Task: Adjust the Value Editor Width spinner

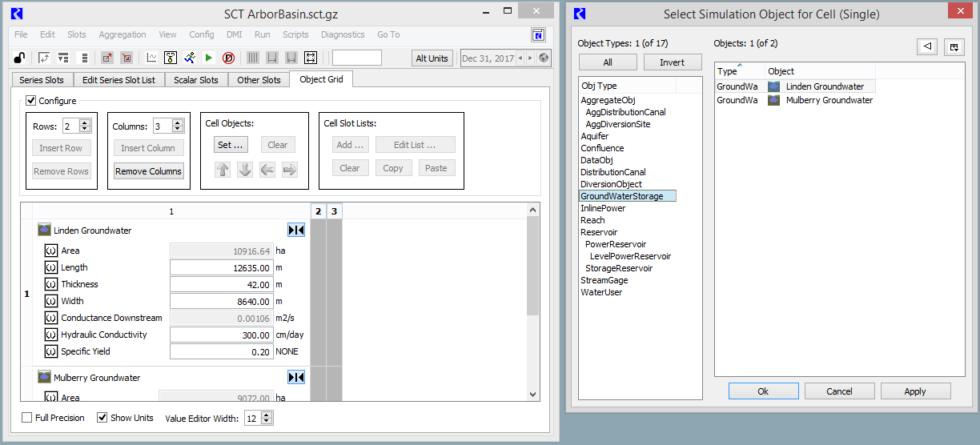Action: [267, 418]
